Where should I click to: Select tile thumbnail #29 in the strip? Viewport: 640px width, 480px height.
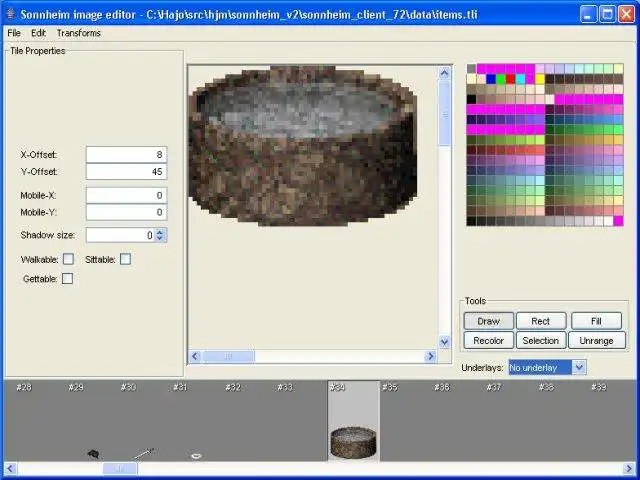tap(92, 453)
